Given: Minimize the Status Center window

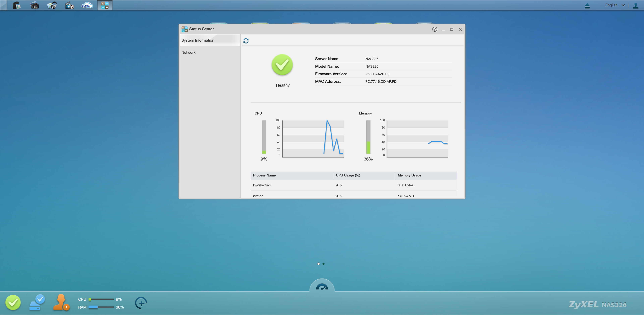Looking at the screenshot, I should [443, 30].
